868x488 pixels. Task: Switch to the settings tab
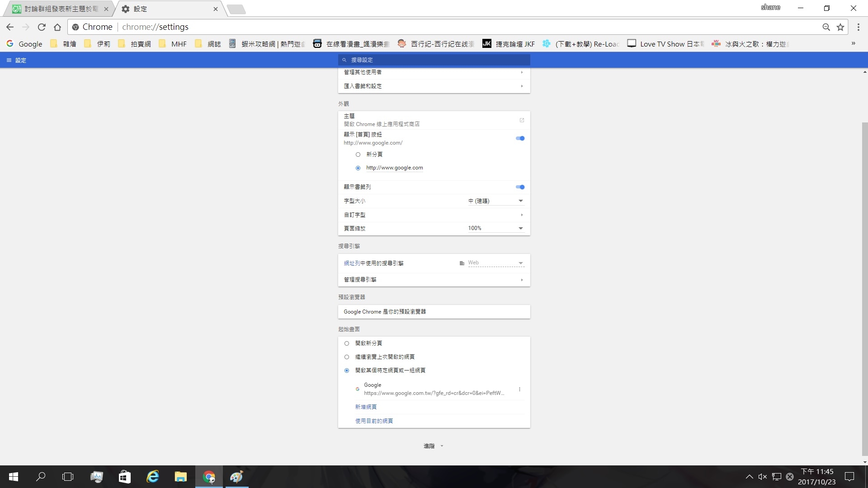point(170,9)
